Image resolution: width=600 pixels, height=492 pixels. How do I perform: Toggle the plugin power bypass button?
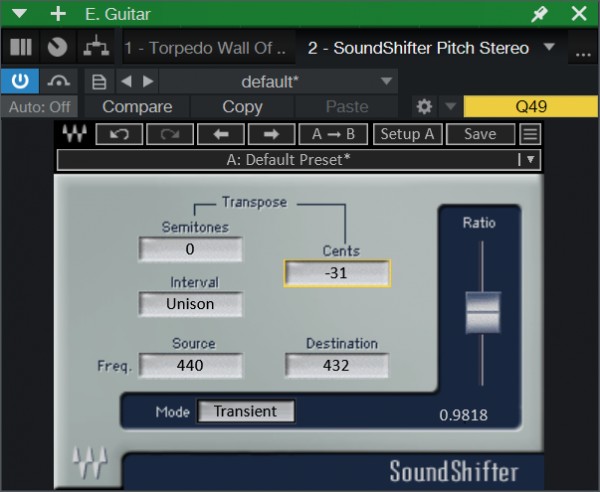point(20,81)
